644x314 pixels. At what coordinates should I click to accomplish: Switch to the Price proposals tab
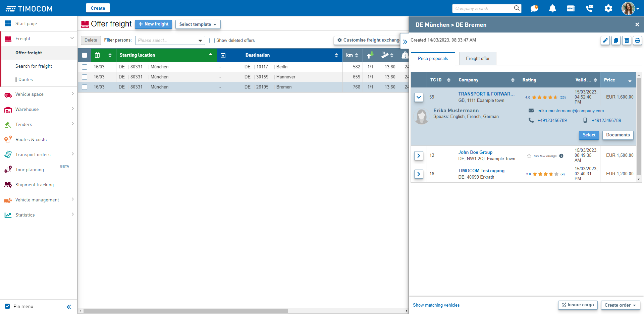tap(433, 58)
